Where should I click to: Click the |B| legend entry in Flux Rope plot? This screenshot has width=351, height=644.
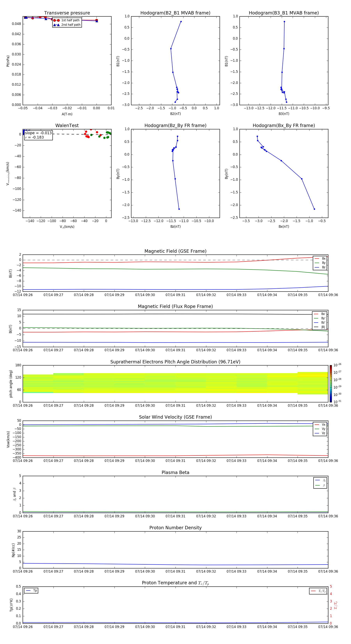[x=320, y=327]
